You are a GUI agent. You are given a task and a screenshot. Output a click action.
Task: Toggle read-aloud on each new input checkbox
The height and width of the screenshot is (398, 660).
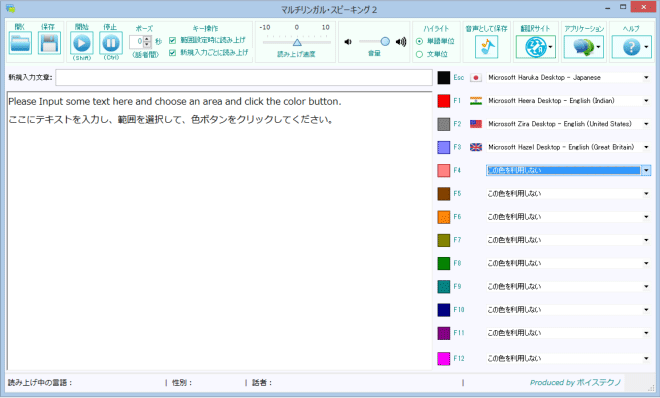click(x=172, y=53)
